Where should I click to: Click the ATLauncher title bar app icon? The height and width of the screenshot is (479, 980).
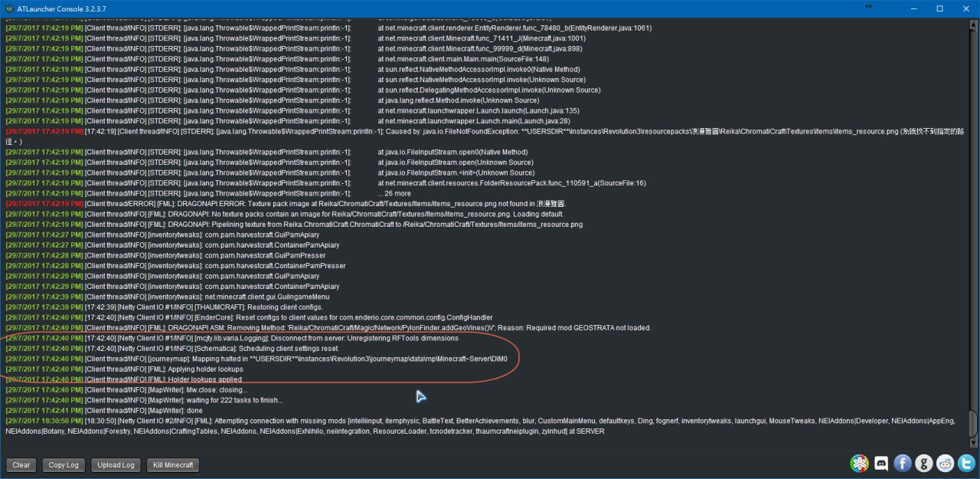pyautogui.click(x=8, y=8)
